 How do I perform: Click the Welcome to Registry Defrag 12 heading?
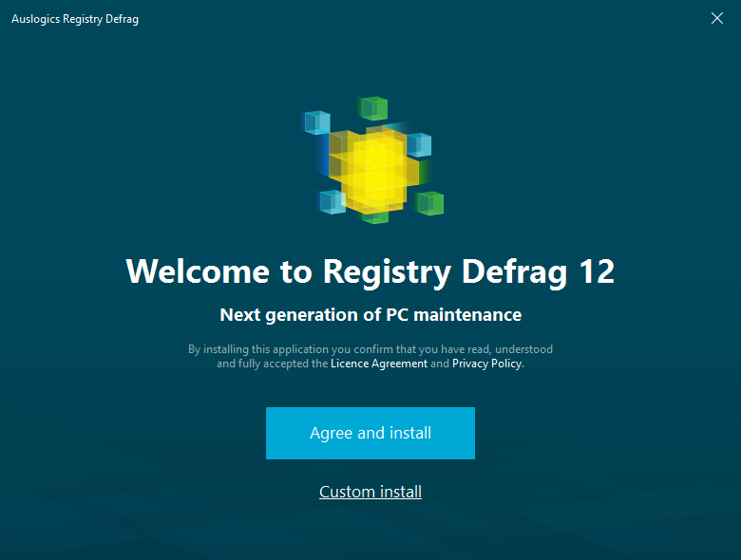(x=370, y=271)
